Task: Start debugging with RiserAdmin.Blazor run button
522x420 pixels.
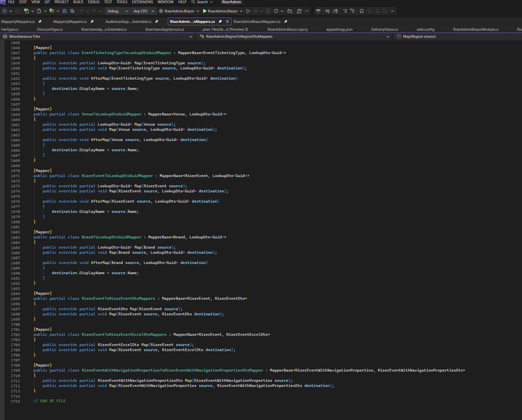Action: coord(220,11)
